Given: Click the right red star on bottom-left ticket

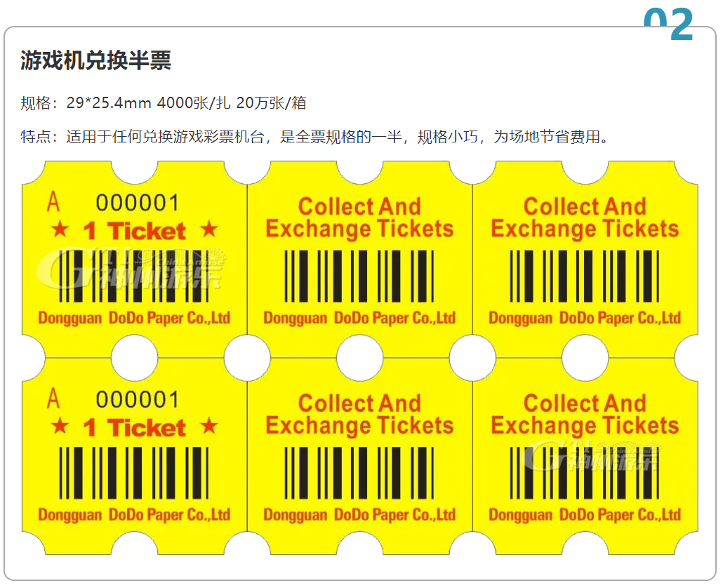Looking at the screenshot, I should tap(209, 425).
